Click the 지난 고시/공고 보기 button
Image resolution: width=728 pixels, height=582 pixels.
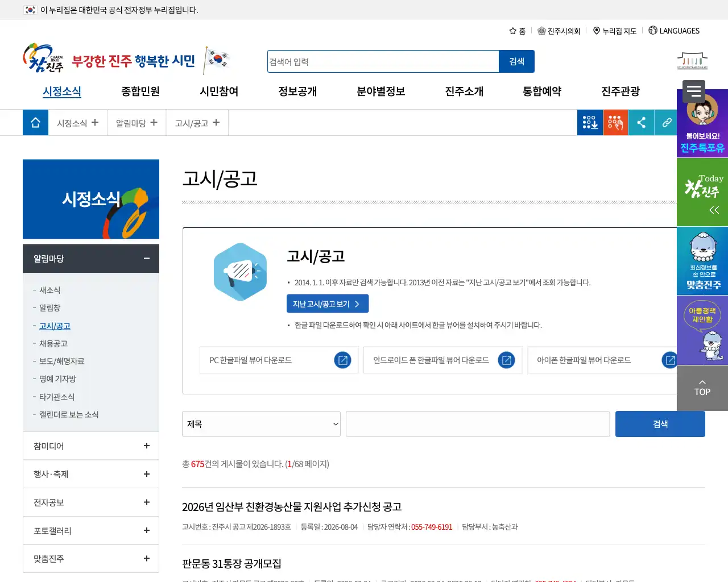click(x=328, y=304)
